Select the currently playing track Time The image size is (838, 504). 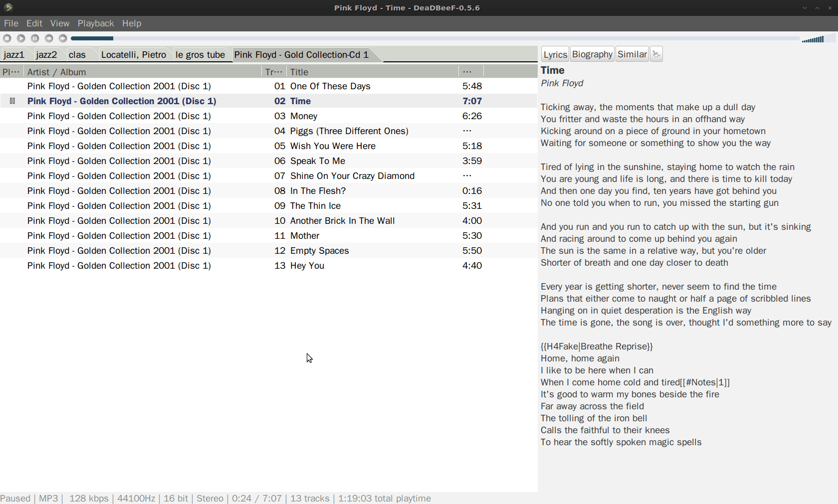click(x=268, y=101)
